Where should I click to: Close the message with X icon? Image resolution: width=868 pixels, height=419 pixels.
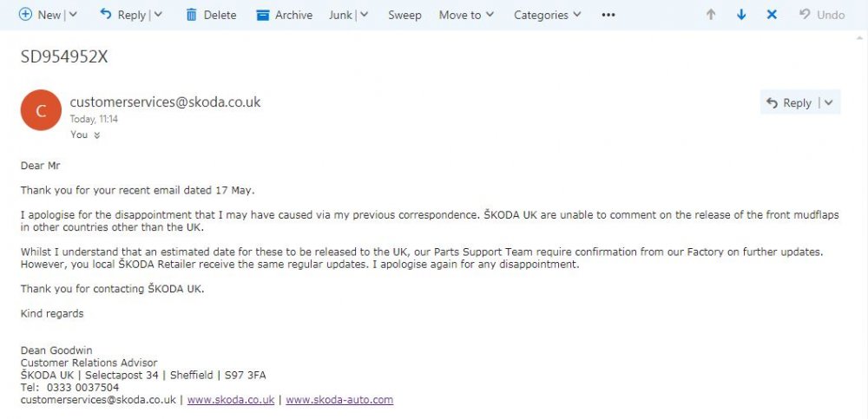(772, 15)
